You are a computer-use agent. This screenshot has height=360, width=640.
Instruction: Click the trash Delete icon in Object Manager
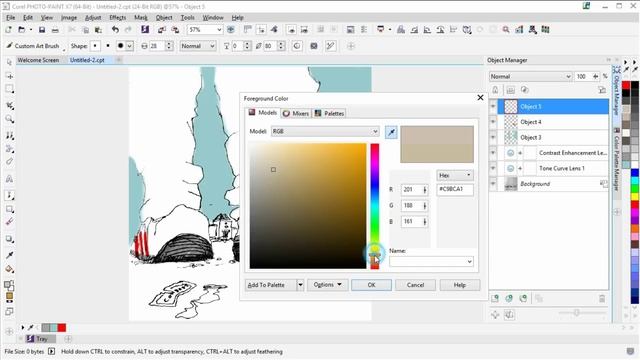(602, 299)
